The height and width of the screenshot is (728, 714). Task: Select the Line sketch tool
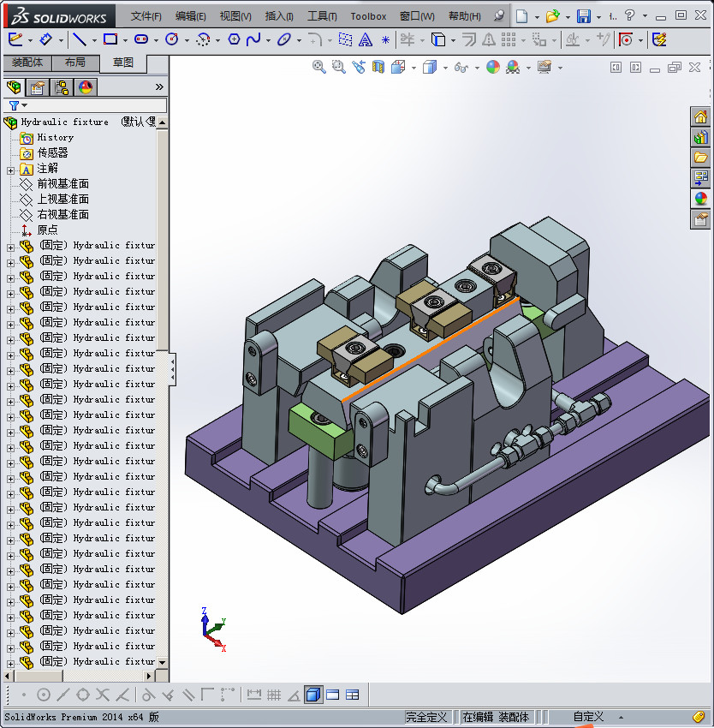point(80,39)
